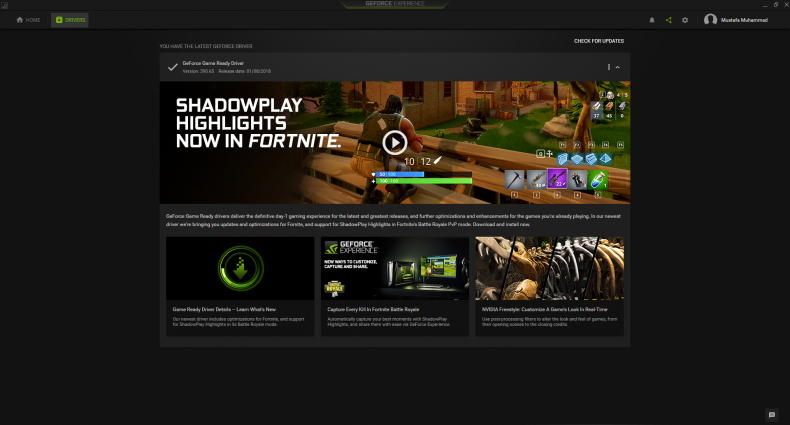Click the driver Version 390.65 text
This screenshot has height=425, width=790.
tap(198, 71)
